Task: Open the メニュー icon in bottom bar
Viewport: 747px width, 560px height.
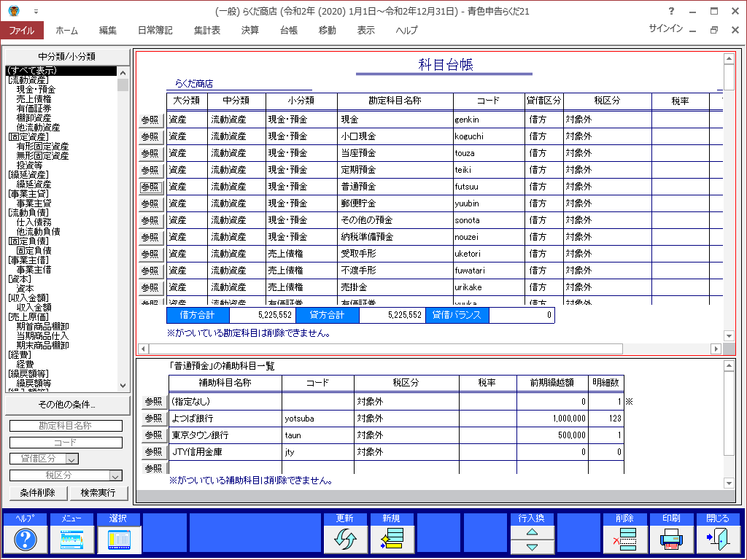Action: (x=71, y=540)
